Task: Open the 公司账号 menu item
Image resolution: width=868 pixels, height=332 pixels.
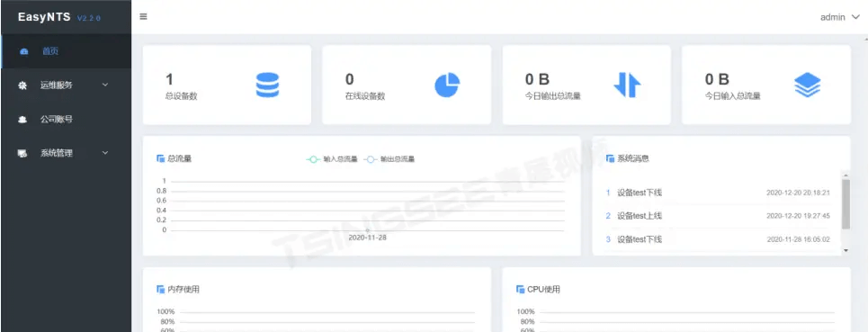Action: (x=67, y=120)
